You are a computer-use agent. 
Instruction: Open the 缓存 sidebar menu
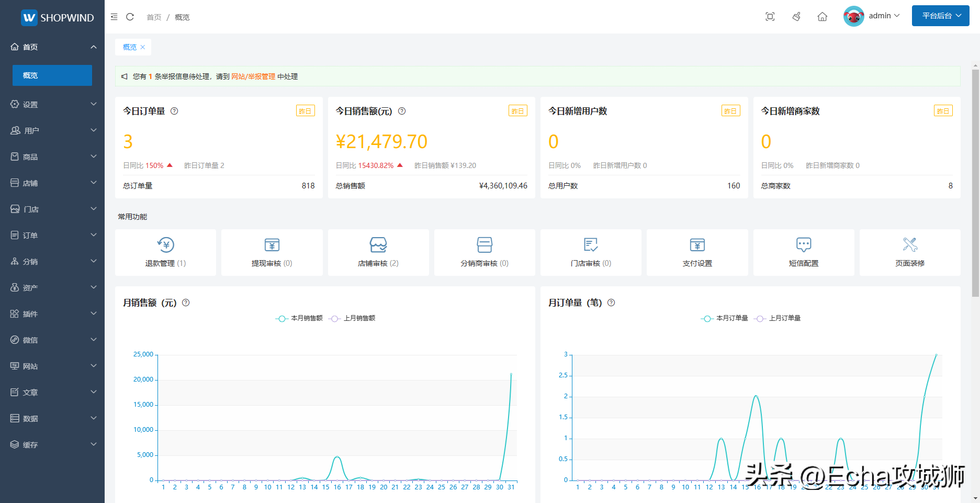(52, 444)
